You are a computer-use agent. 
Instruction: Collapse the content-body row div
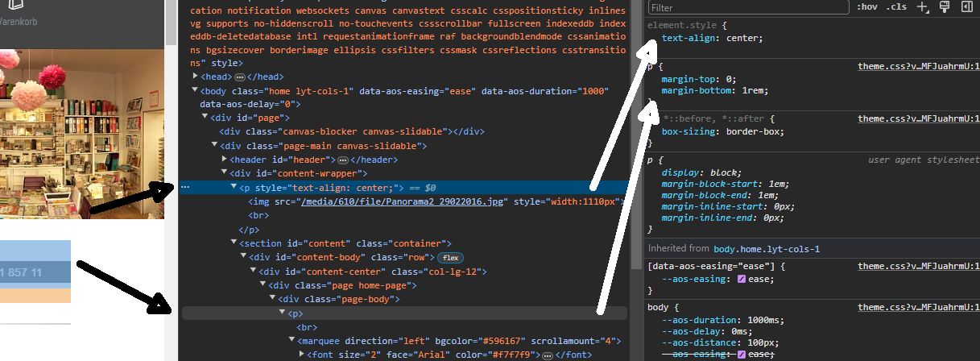click(243, 257)
